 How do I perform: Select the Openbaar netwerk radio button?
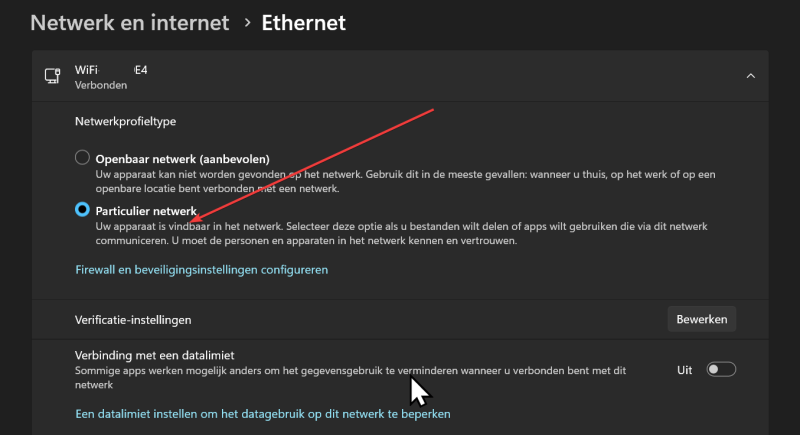[82, 158]
